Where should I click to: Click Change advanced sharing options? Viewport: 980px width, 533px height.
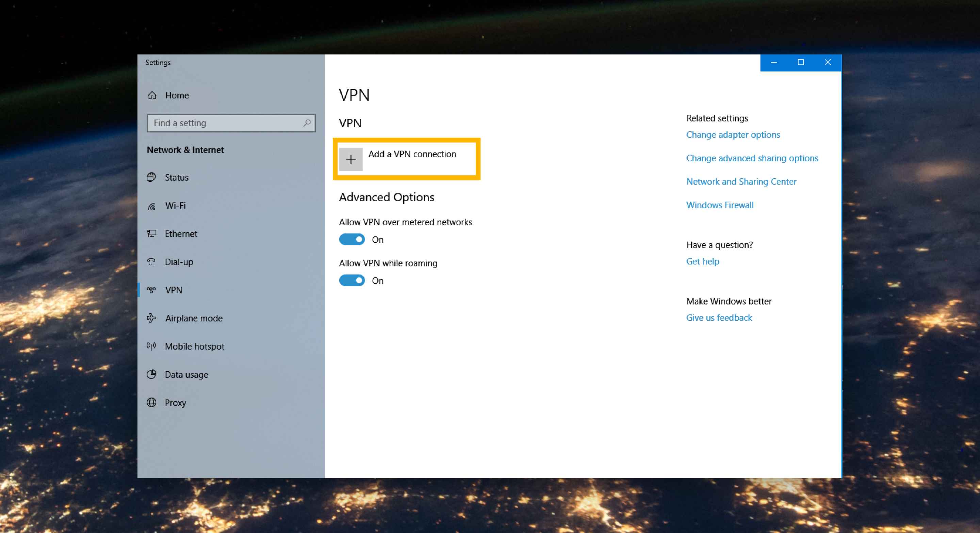click(752, 158)
